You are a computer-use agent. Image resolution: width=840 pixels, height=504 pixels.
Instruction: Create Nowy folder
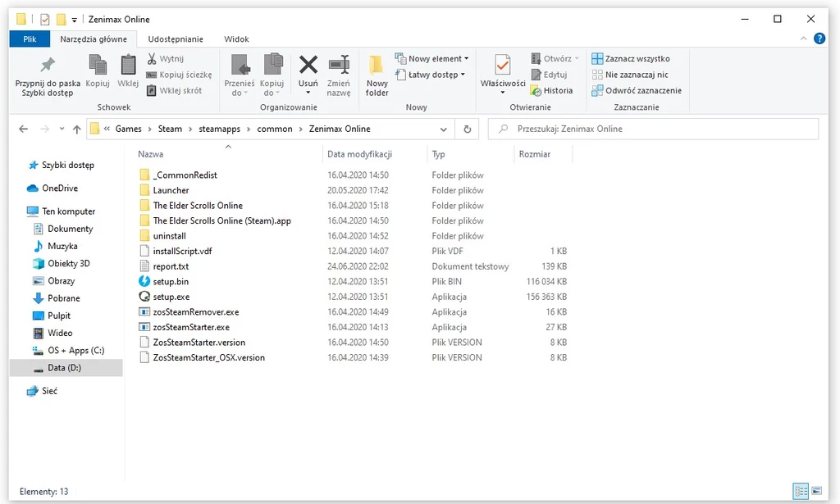(x=377, y=76)
